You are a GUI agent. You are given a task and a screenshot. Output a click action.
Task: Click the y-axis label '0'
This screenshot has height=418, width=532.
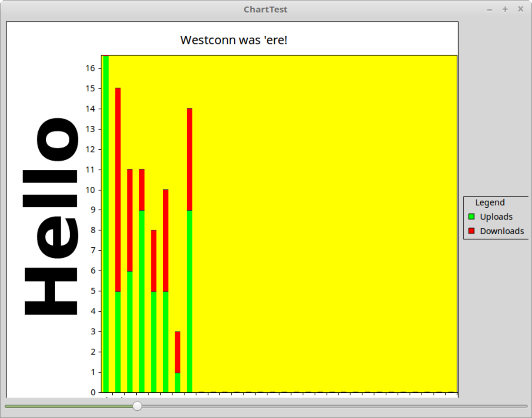[x=93, y=392]
